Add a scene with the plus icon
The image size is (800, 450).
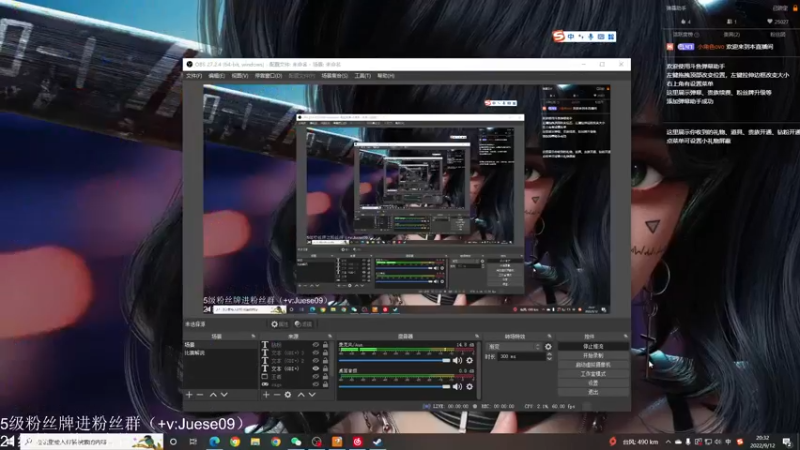189,395
